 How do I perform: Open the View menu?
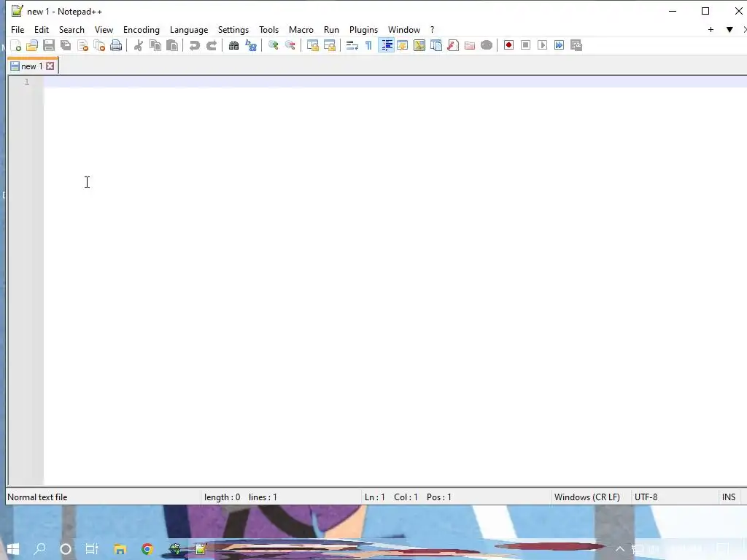pyautogui.click(x=104, y=29)
